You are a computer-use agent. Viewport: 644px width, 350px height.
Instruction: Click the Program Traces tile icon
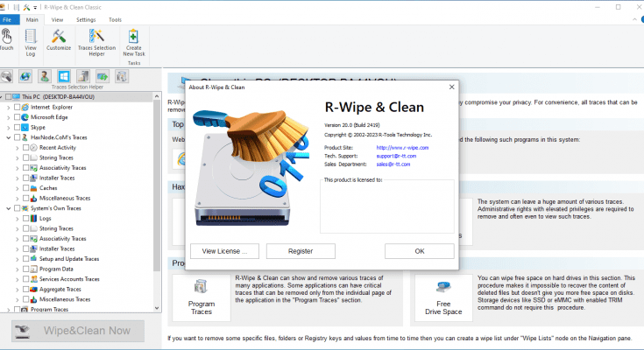[202, 296]
